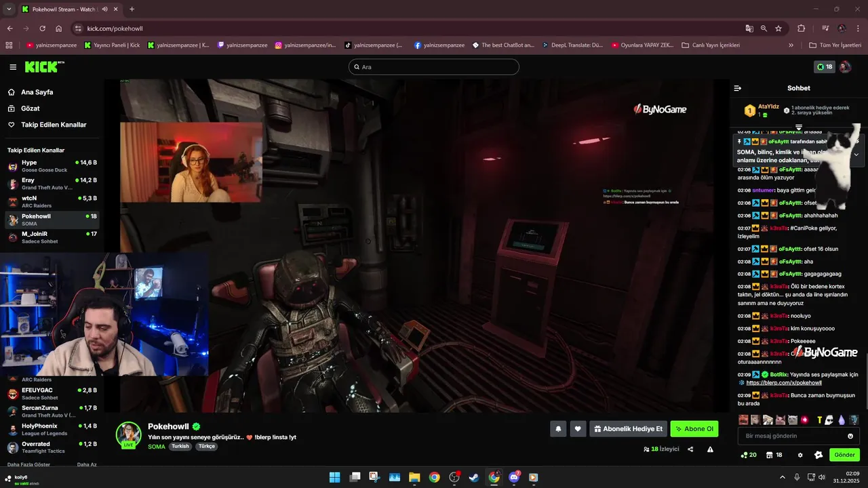Collapse the Sohbet chat panel with arrow icon
The image size is (868, 488).
point(738,88)
